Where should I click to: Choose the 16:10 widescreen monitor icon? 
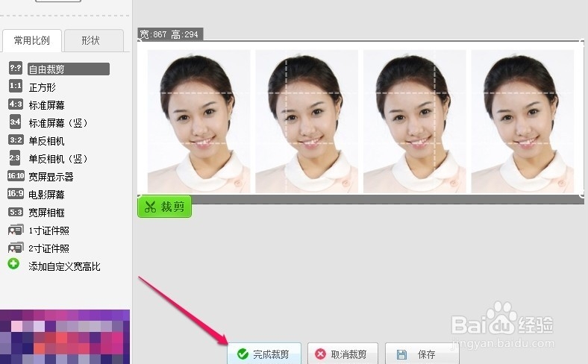16,175
